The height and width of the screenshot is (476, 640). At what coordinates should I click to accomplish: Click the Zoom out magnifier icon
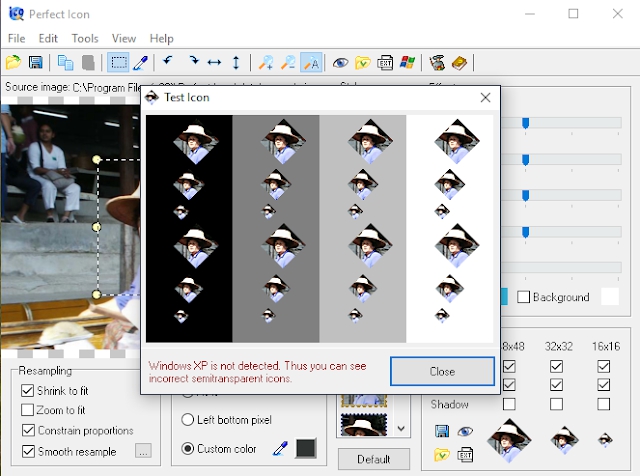(288, 62)
